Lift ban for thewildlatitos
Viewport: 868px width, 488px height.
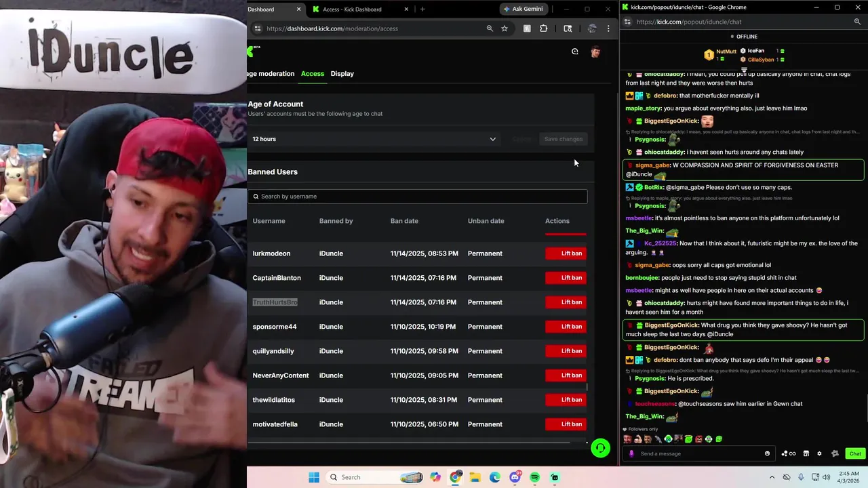tap(566, 400)
